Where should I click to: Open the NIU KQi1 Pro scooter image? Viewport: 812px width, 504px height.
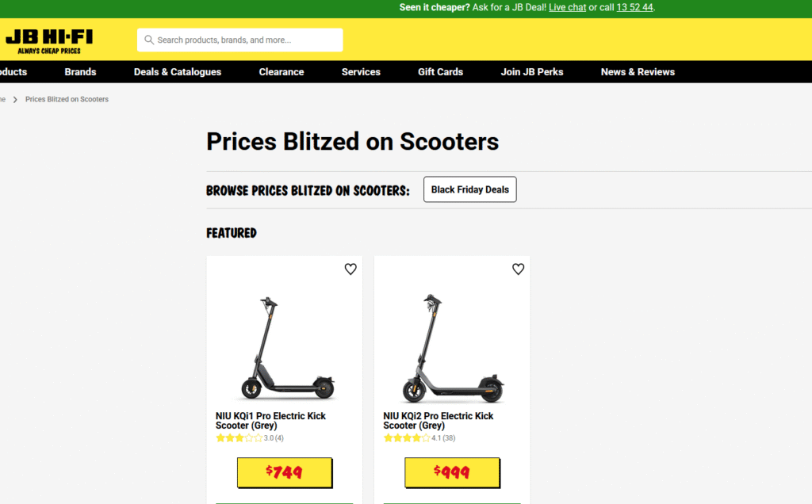pos(285,347)
